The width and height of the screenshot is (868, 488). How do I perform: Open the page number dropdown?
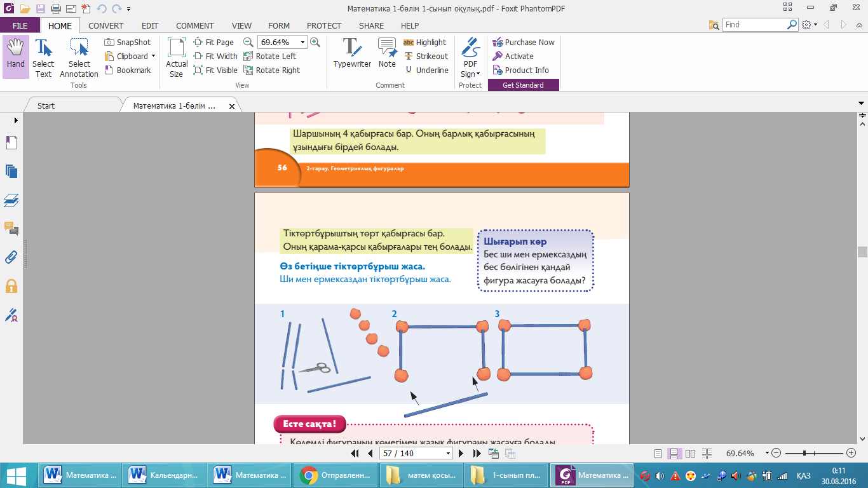(449, 454)
